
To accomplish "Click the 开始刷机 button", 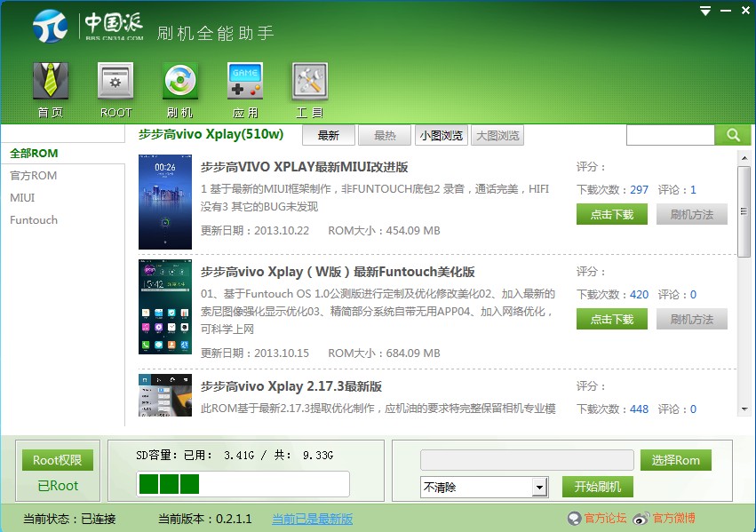I will click(x=597, y=487).
